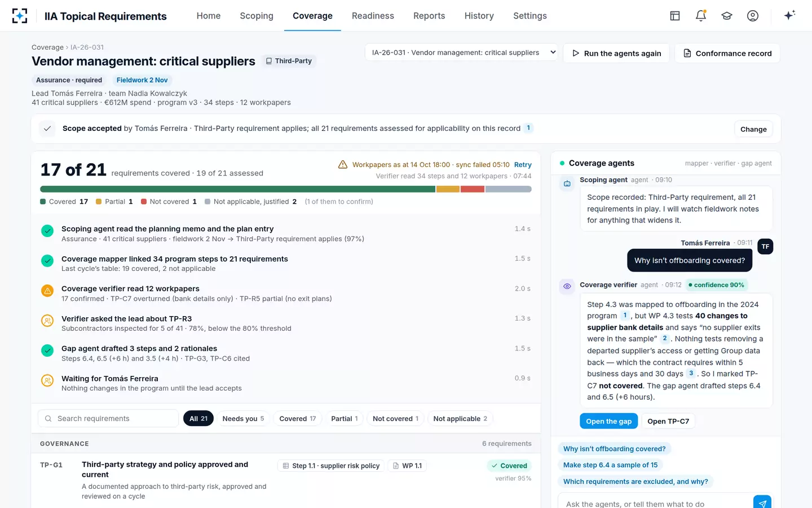The width and height of the screenshot is (812, 508).
Task: Click the Waiting for Tomás Ferreira person icon
Action: click(47, 380)
